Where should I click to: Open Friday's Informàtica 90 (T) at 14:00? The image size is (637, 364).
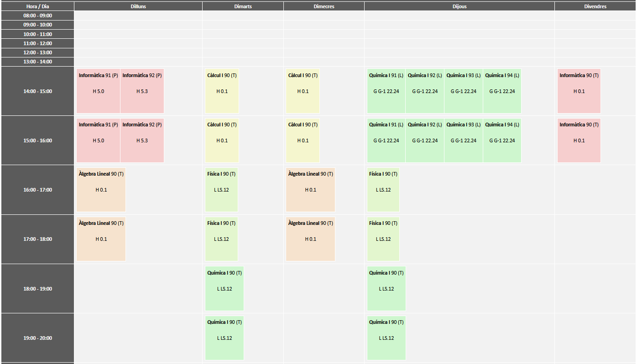click(579, 91)
